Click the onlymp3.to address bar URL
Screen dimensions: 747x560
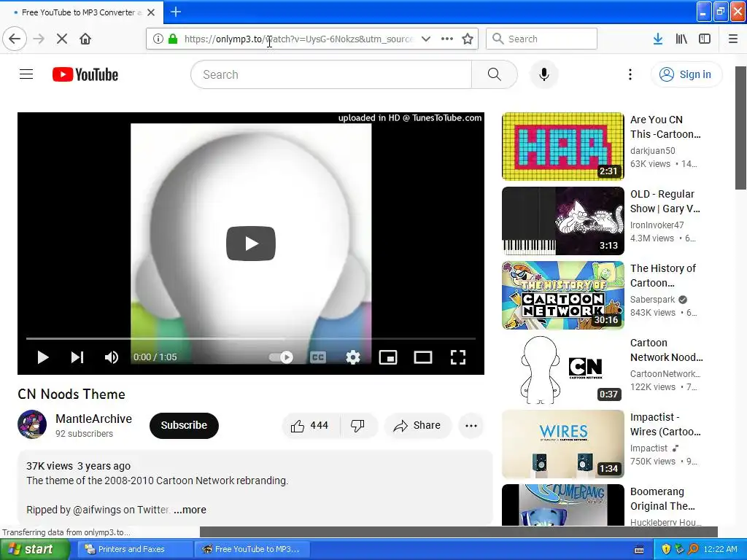point(298,39)
